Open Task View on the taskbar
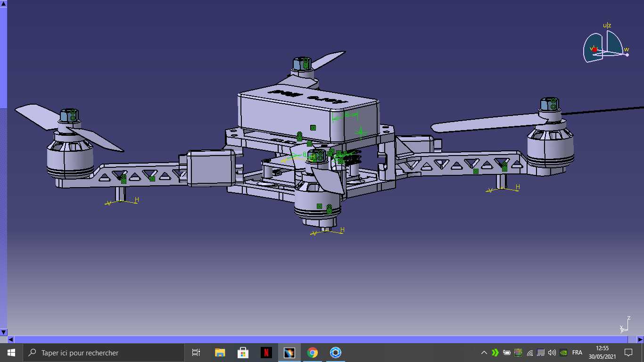The width and height of the screenshot is (644, 362). pos(197,353)
